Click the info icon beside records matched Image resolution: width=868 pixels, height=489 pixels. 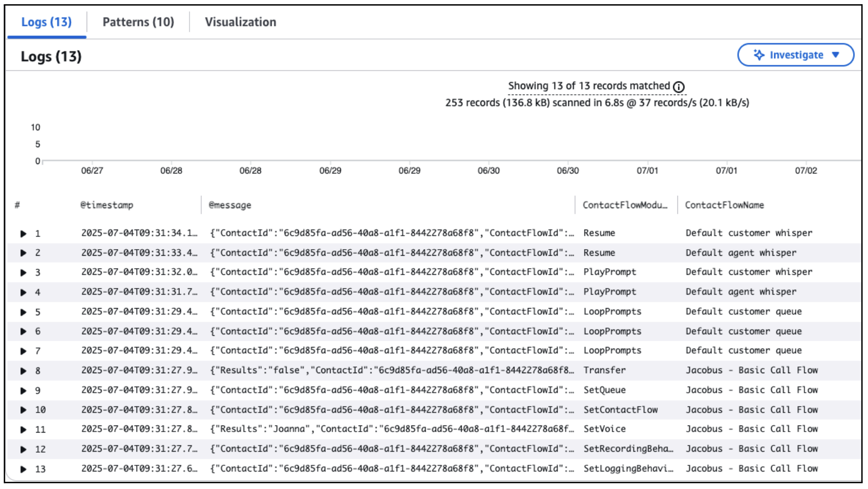[678, 87]
